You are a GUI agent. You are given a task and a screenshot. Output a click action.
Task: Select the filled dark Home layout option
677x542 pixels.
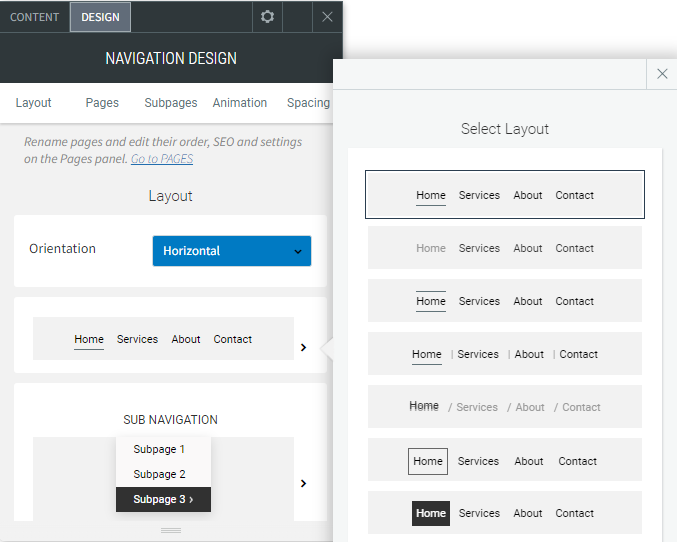pyautogui.click(x=505, y=513)
